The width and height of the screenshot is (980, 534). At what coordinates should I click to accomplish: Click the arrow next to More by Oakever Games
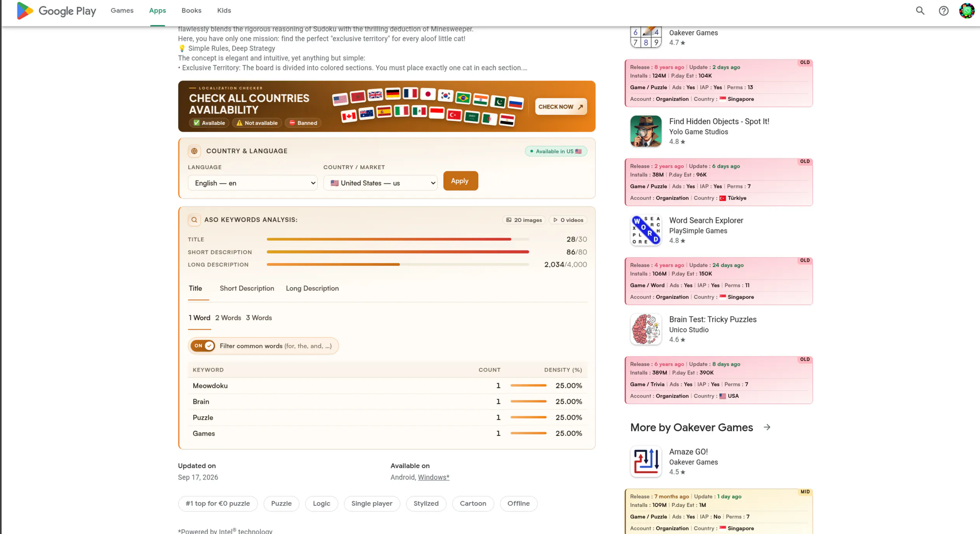(767, 427)
